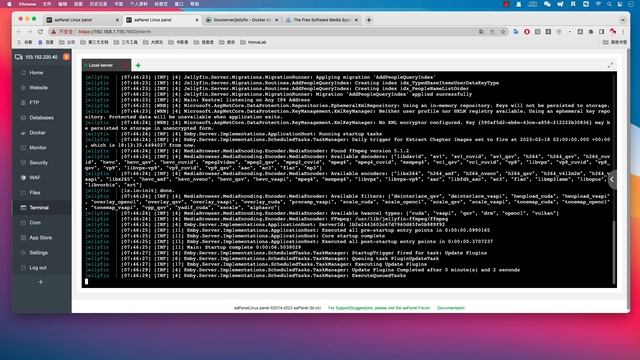This screenshot has width=640, height=360.
Task: Toggle the Chrome side panel icon
Action: point(602,31)
